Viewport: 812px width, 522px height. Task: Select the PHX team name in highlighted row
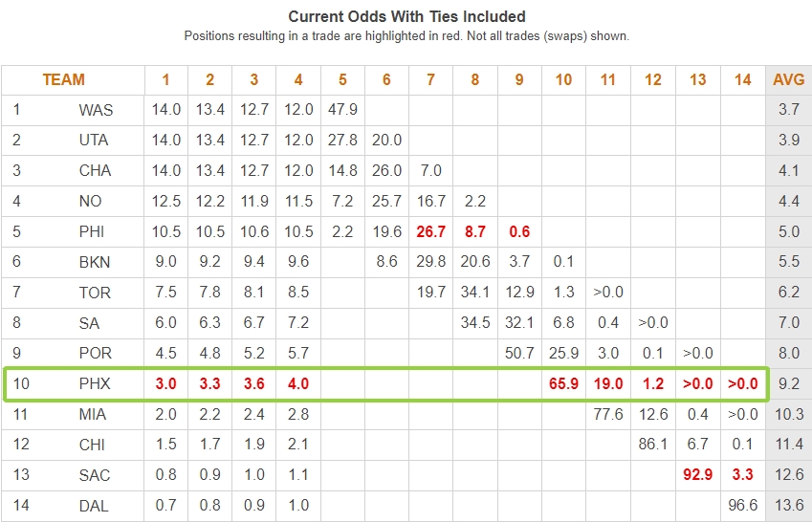click(x=96, y=384)
